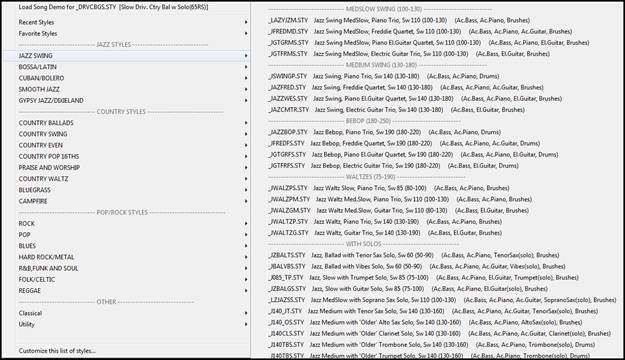Expand the Recent Styles submenu arrow
Screen dimensions: 625x360
point(246,22)
